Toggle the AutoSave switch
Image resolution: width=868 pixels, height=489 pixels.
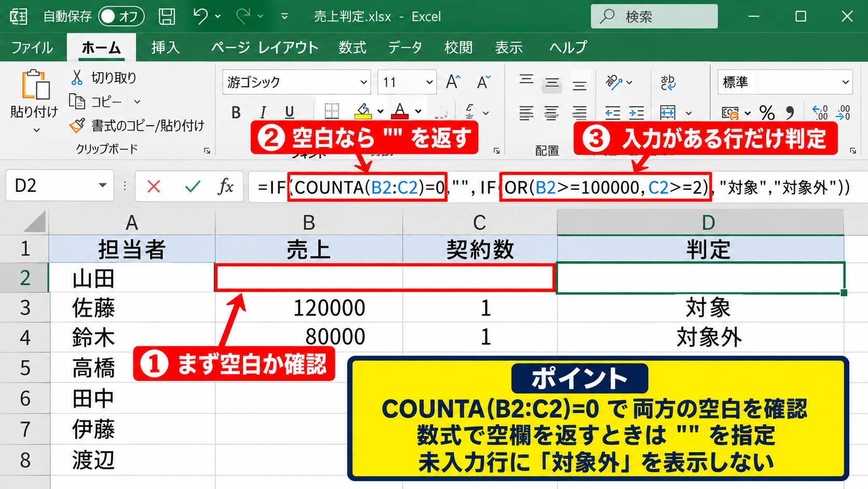121,17
